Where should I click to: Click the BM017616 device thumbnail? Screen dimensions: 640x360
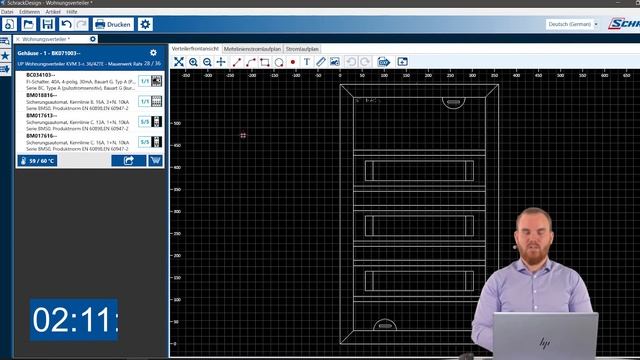click(x=156, y=142)
